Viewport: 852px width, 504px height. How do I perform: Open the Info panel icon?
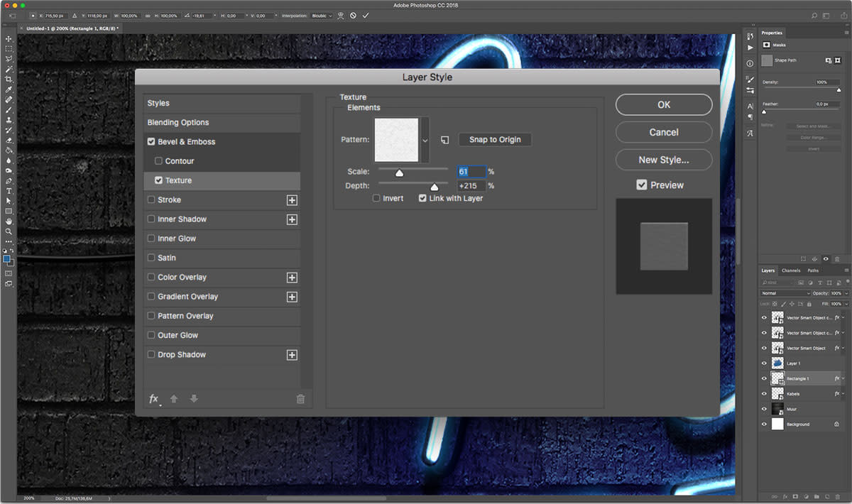pyautogui.click(x=750, y=63)
